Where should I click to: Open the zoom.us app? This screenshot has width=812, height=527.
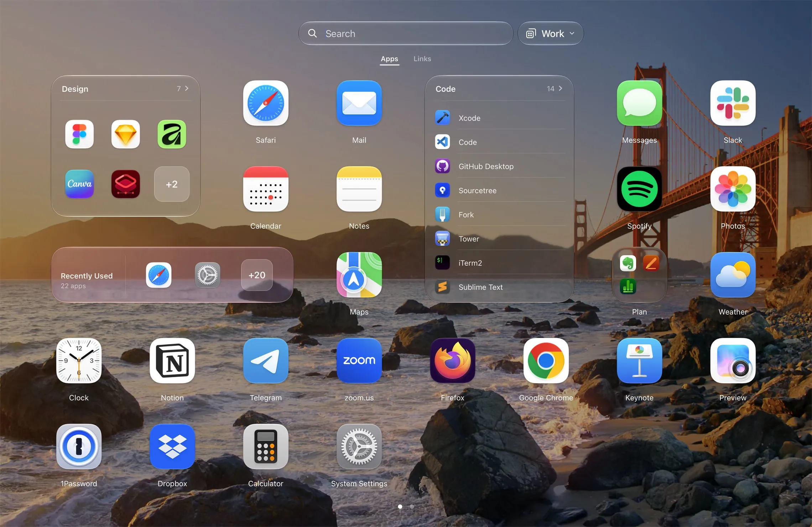[x=359, y=361]
